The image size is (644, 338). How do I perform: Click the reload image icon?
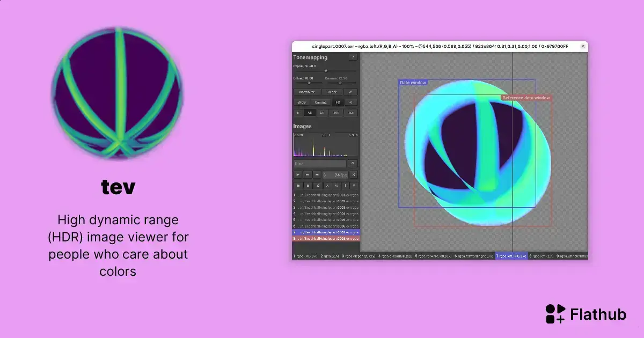pyautogui.click(x=318, y=185)
